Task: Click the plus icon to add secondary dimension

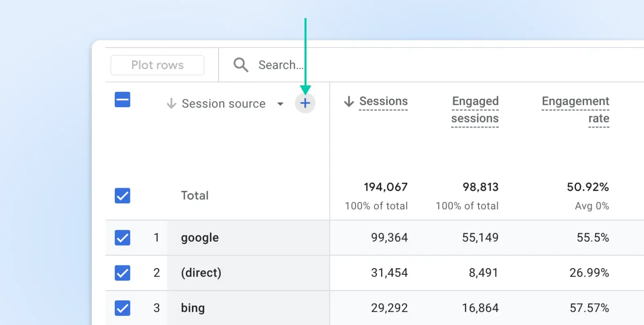Action: [x=305, y=103]
